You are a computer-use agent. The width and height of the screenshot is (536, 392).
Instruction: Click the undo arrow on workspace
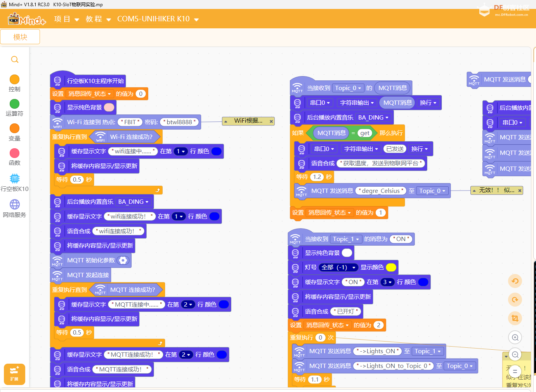pos(515,281)
